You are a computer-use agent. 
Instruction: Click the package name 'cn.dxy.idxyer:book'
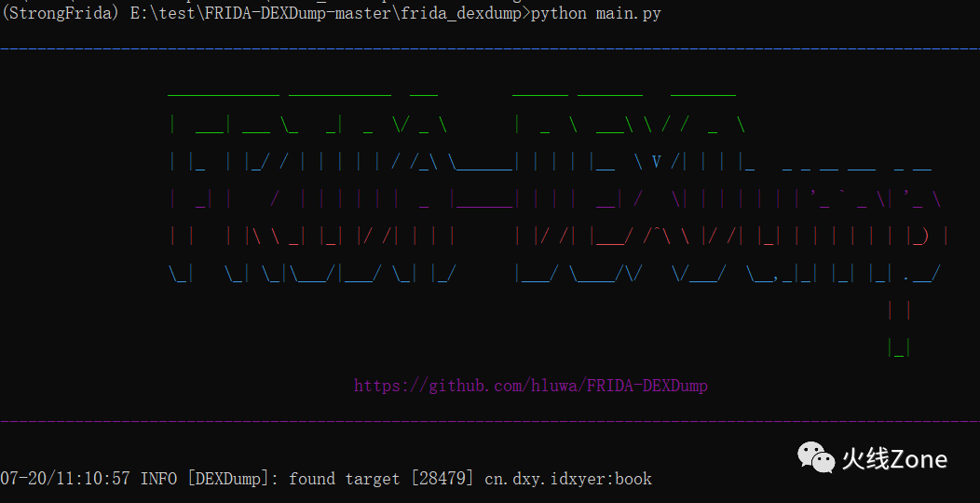click(x=568, y=480)
